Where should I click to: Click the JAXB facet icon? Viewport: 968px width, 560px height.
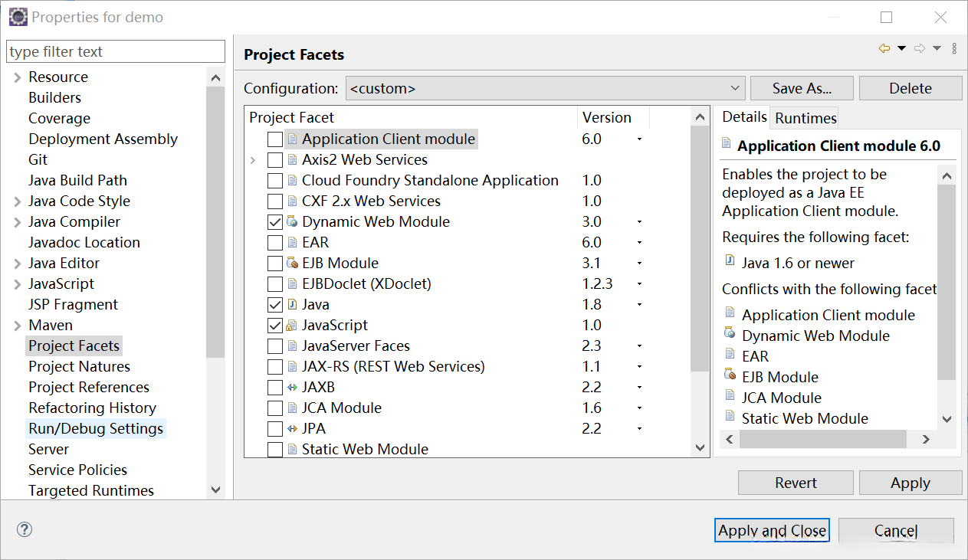click(x=292, y=387)
